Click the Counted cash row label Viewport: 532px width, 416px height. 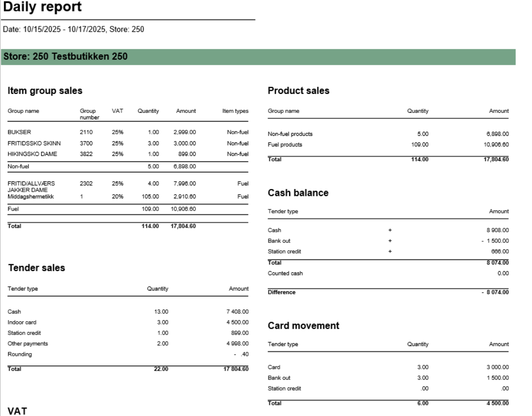[x=285, y=273]
